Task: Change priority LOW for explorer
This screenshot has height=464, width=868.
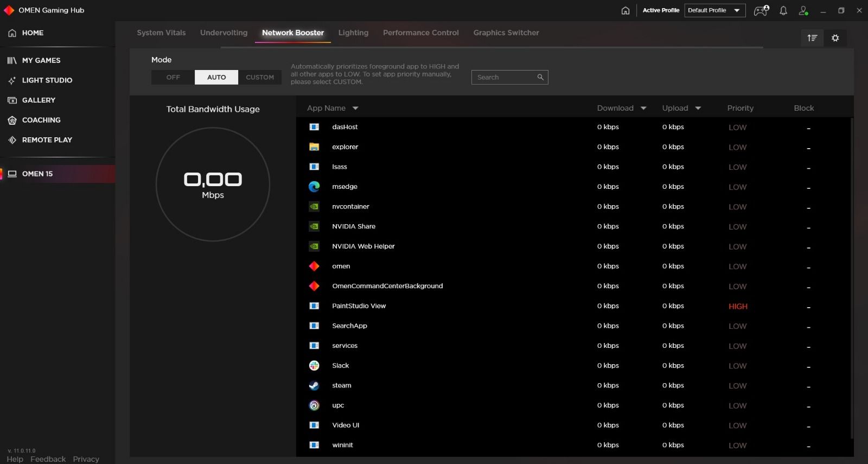Action: 738,148
